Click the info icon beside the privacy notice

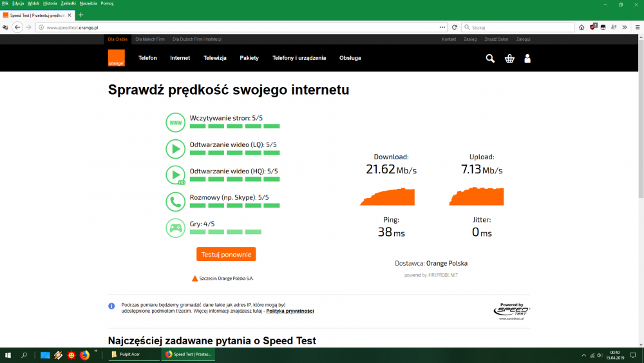click(111, 306)
